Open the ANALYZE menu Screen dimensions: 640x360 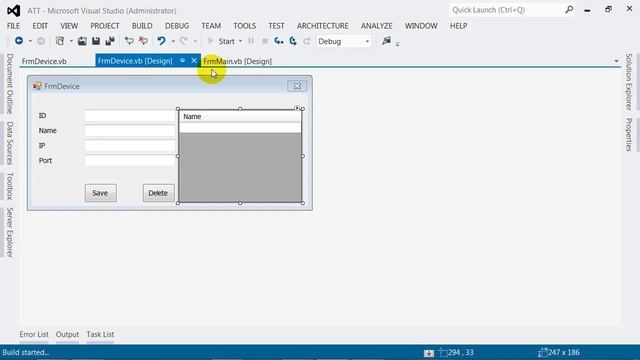pyautogui.click(x=376, y=26)
